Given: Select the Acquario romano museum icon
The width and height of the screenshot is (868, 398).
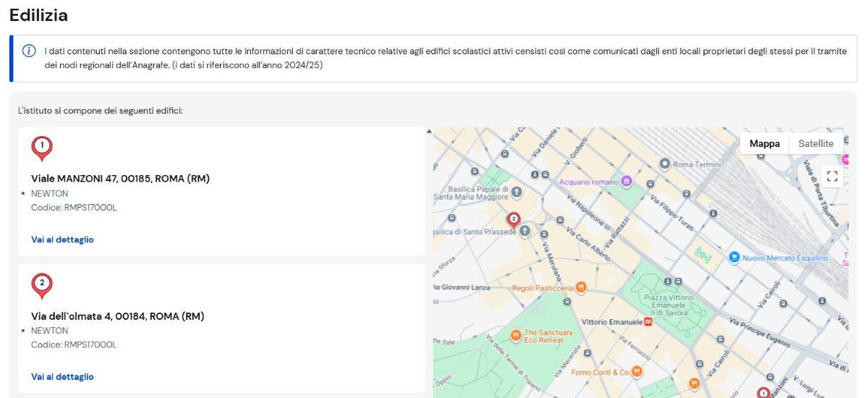Looking at the screenshot, I should [x=626, y=181].
